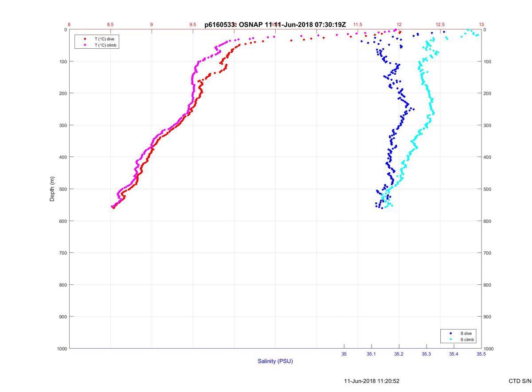532x392 pixels.
Task: Click the dark blue marker in the salinity legend
Action: pyautogui.click(x=451, y=333)
